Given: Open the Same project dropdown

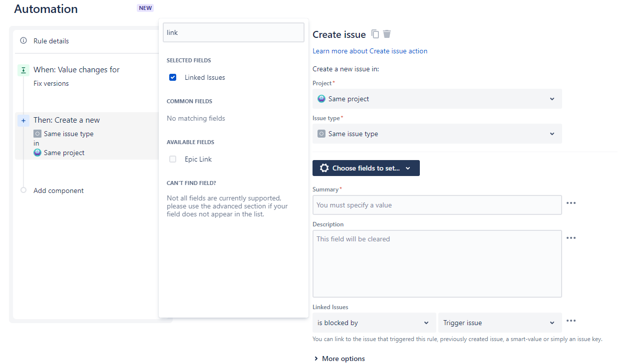Looking at the screenshot, I should pos(437,98).
